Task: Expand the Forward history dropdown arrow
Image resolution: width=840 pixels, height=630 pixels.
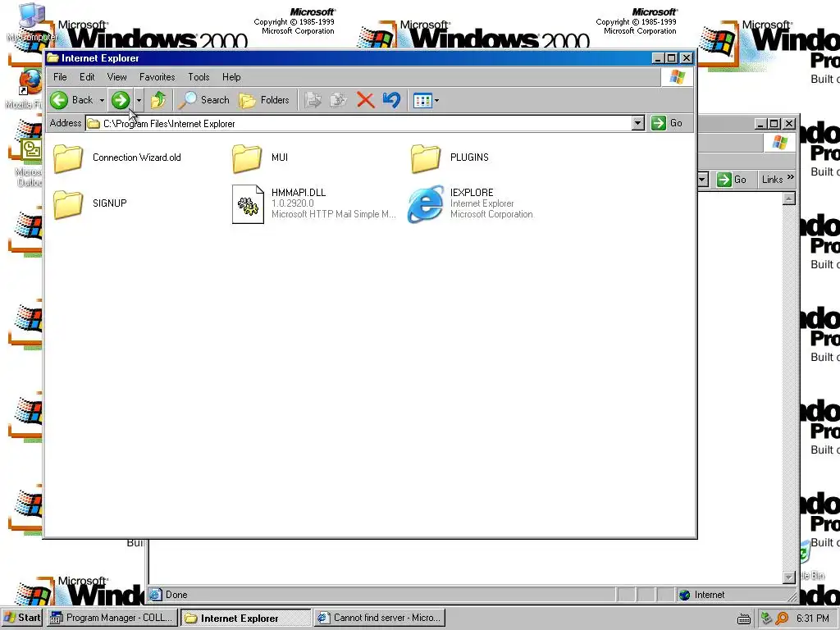Action: coord(138,100)
